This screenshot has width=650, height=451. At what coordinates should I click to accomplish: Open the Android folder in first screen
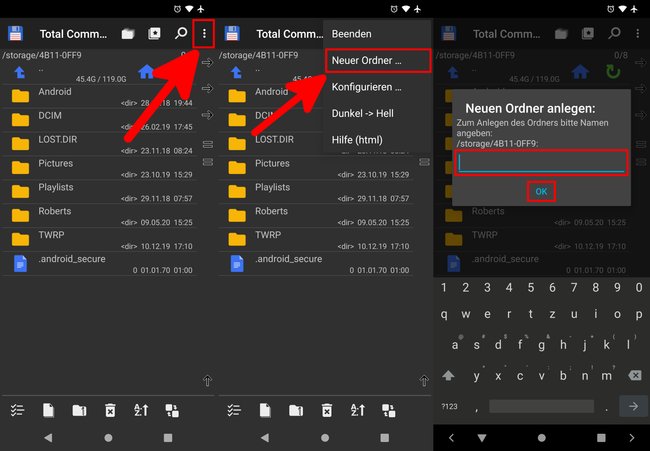[99, 97]
